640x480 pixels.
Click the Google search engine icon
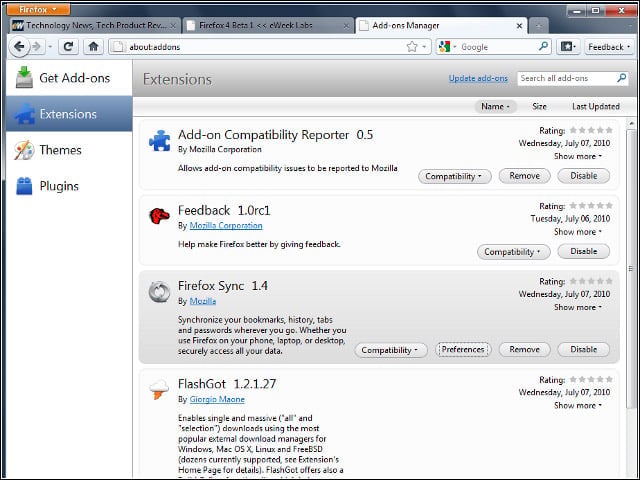(444, 47)
